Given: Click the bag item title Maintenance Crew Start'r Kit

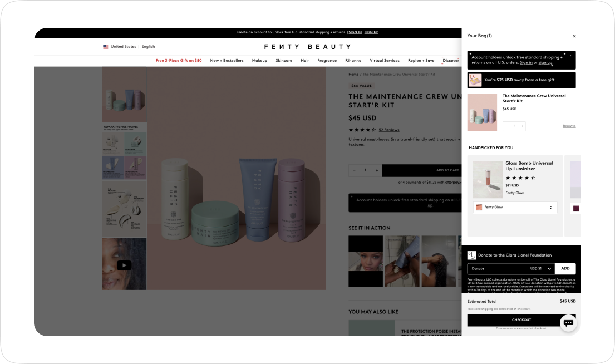Looking at the screenshot, I should pyautogui.click(x=534, y=99).
